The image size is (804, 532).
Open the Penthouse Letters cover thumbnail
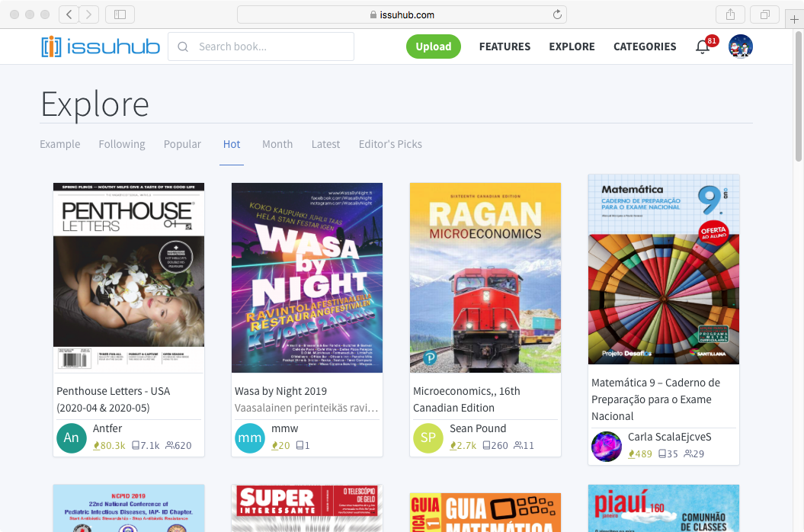point(129,277)
